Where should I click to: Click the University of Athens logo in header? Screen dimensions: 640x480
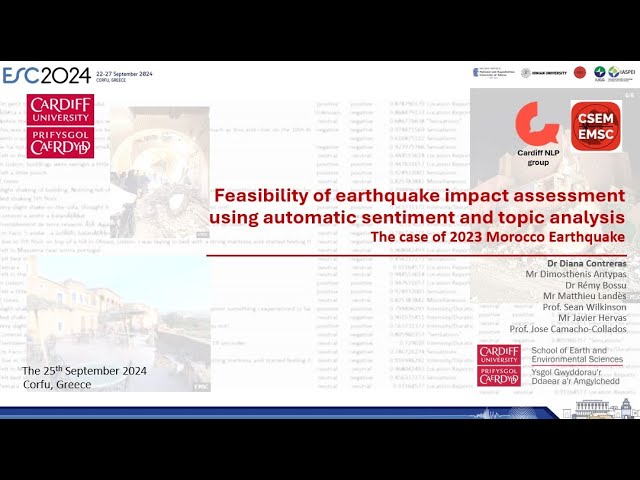point(493,73)
